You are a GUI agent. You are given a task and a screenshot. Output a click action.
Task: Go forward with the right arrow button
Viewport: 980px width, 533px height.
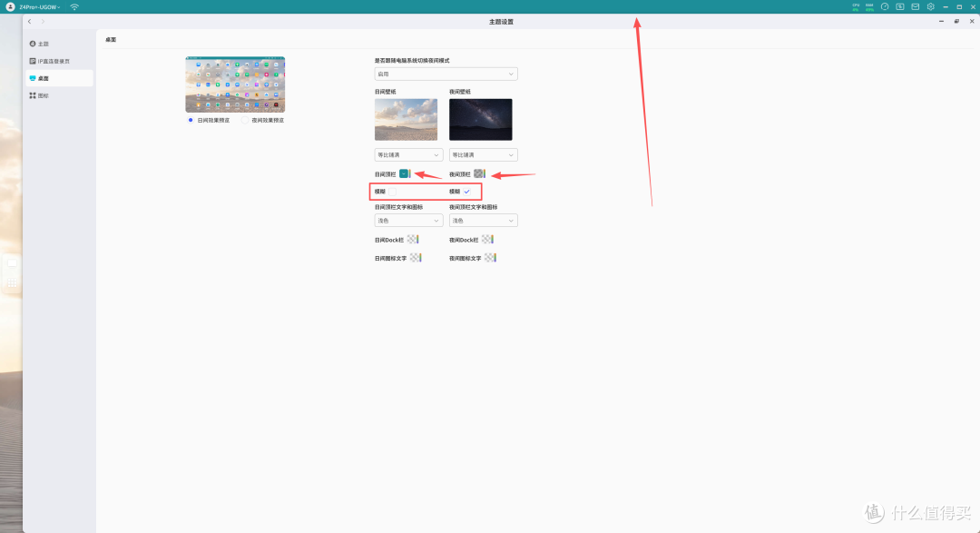coord(43,21)
